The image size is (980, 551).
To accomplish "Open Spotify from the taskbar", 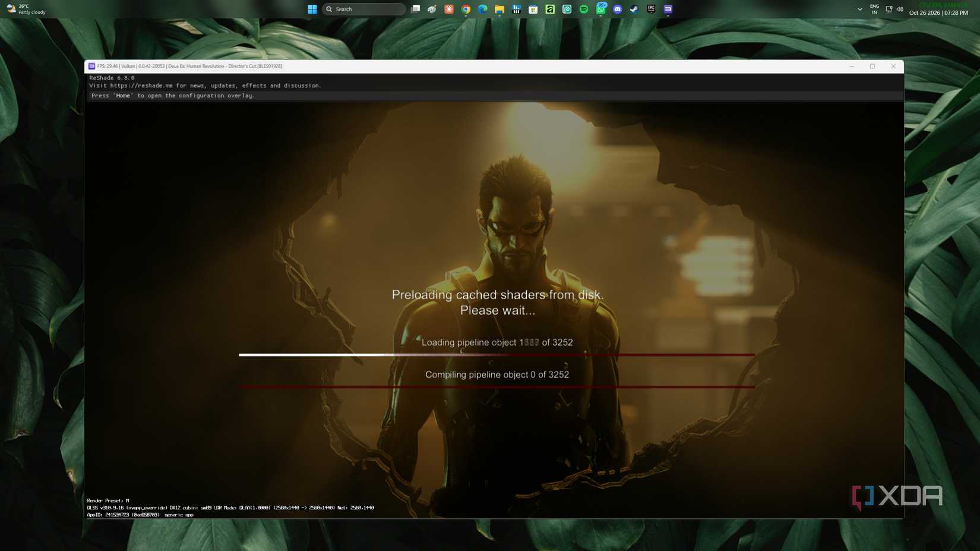I will tap(584, 9).
